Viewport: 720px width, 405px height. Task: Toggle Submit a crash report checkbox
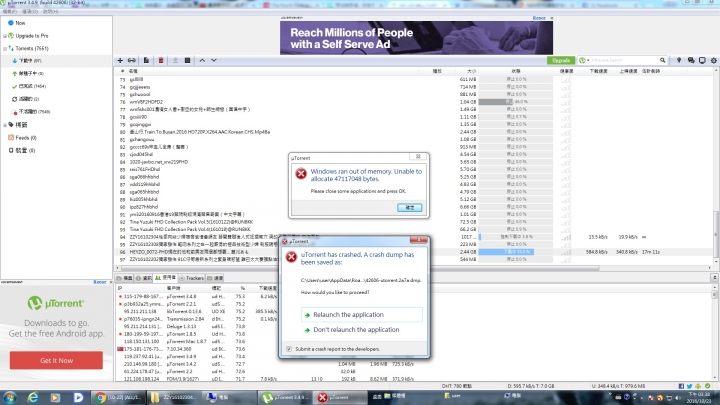click(289, 349)
